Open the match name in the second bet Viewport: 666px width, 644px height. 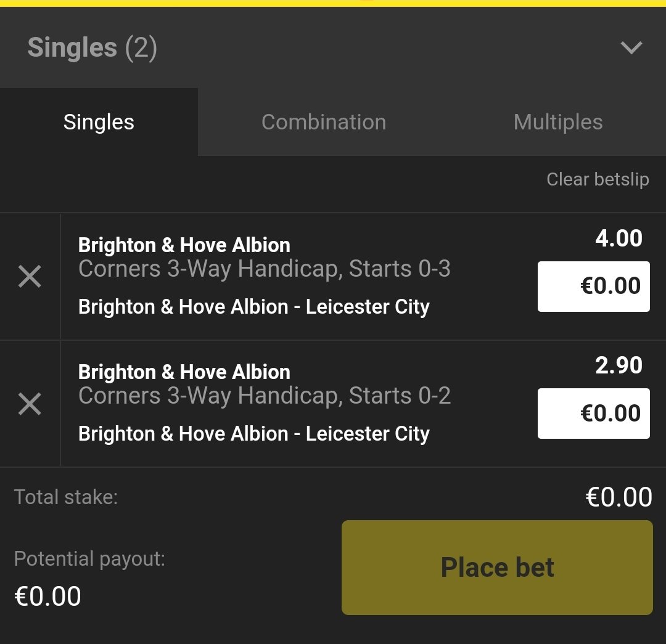pyautogui.click(x=254, y=434)
